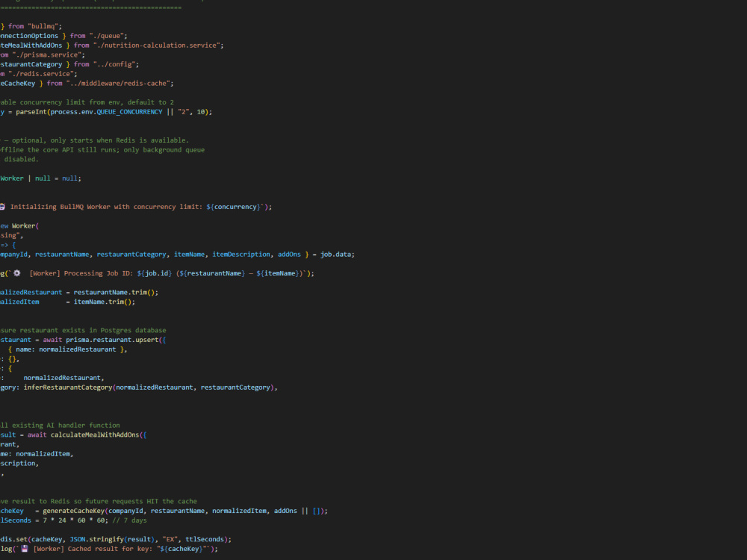Place cursor on the parseInt call

[x=31, y=112]
